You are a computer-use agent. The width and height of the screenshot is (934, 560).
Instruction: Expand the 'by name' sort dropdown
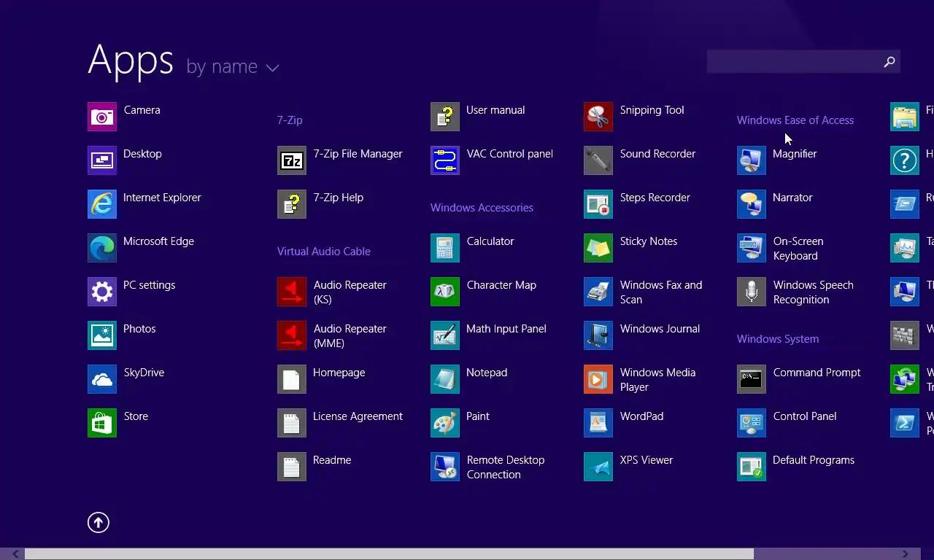pos(233,67)
